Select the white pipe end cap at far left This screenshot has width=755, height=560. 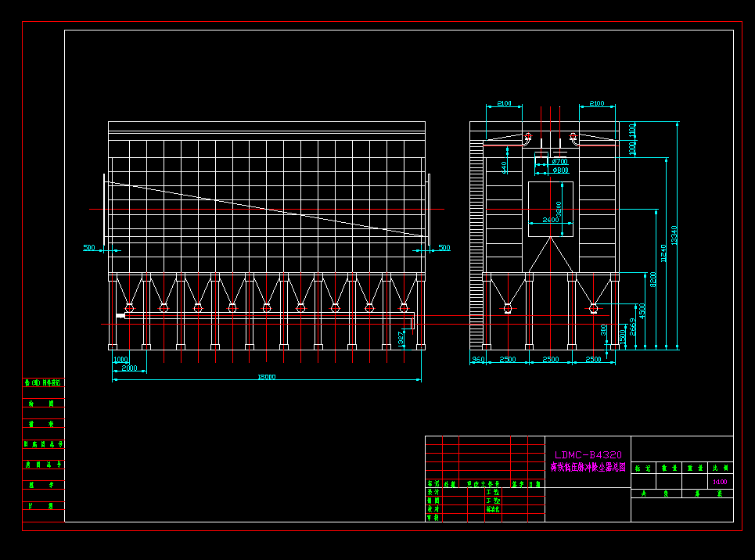coord(120,316)
